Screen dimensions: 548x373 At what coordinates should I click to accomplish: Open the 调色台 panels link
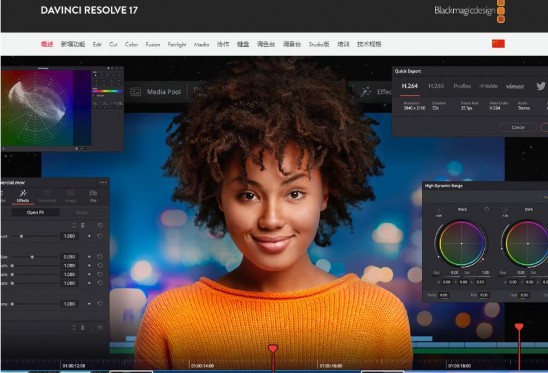point(266,44)
